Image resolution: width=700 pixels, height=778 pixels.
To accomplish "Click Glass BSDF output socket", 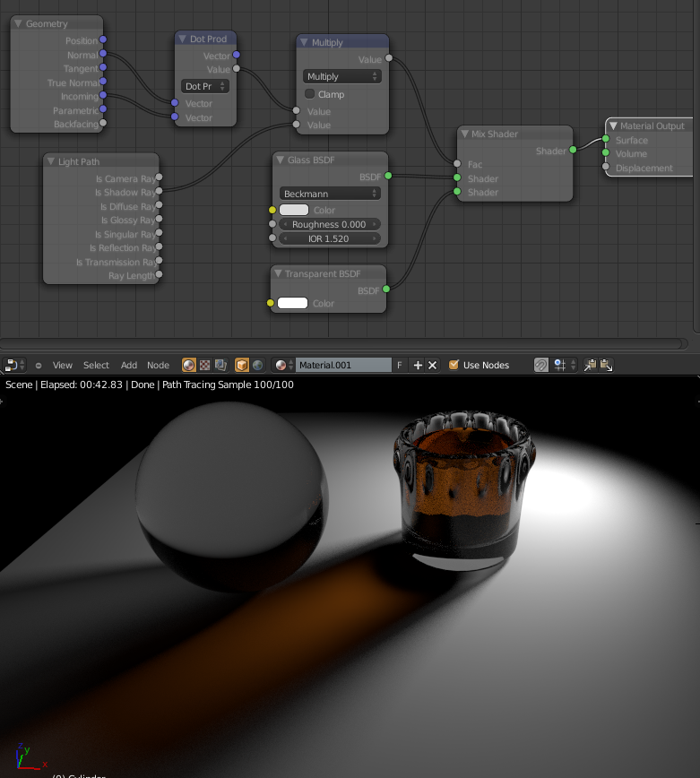I will coord(388,176).
